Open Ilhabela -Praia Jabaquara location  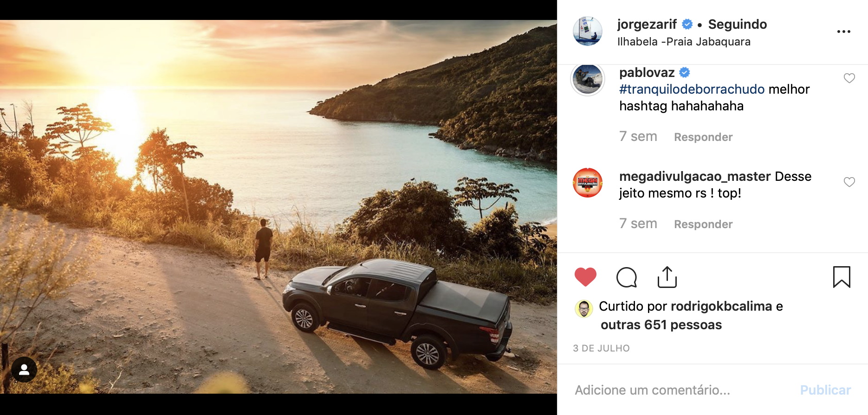684,42
